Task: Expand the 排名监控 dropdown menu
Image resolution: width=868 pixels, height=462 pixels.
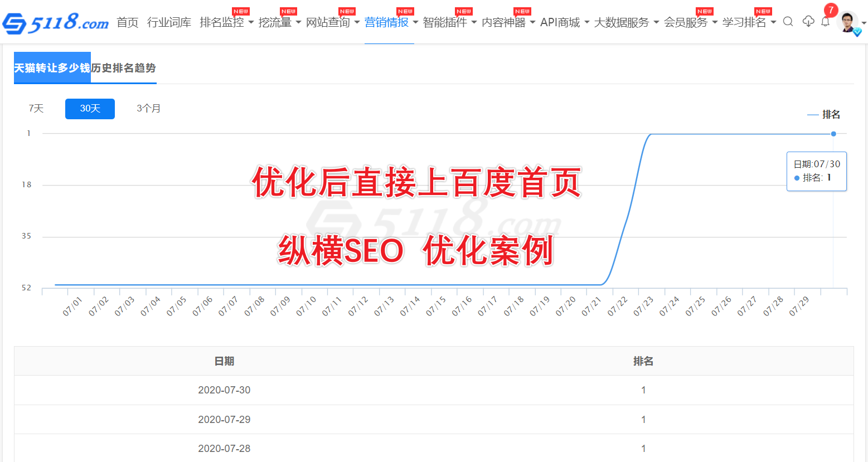Action: coord(226,22)
